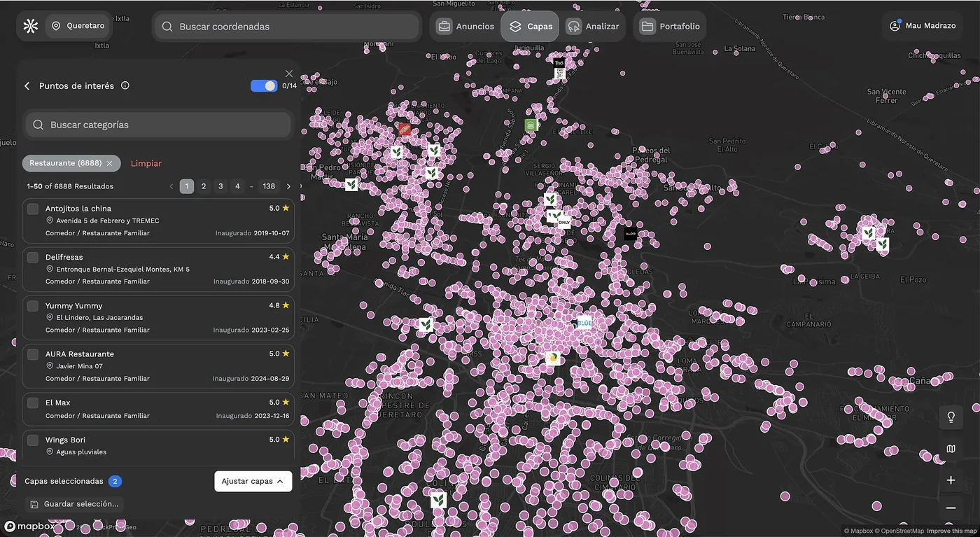980x537 pixels.
Task: Zoom out with the minus button
Action: pyautogui.click(x=951, y=508)
